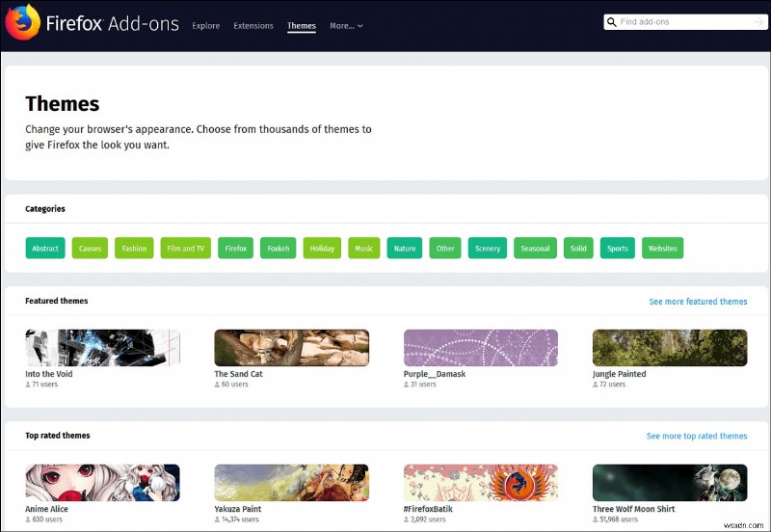Open See more featured themes link

(698, 302)
